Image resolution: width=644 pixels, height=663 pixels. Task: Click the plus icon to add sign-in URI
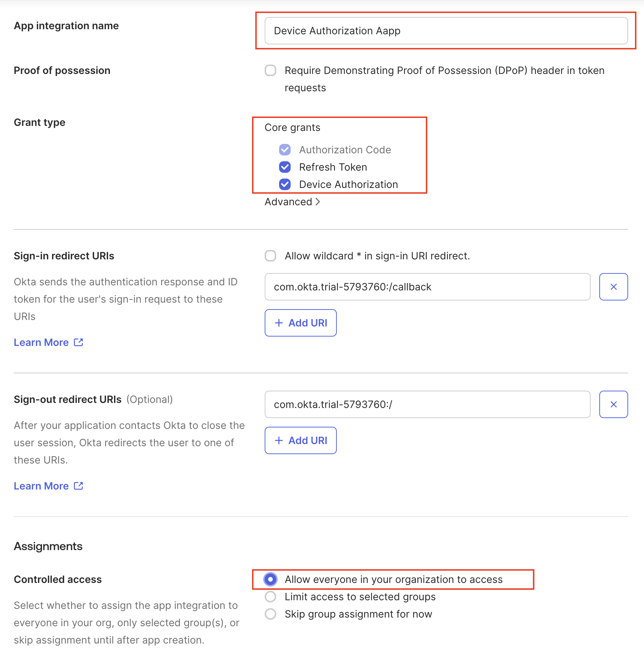click(x=278, y=323)
